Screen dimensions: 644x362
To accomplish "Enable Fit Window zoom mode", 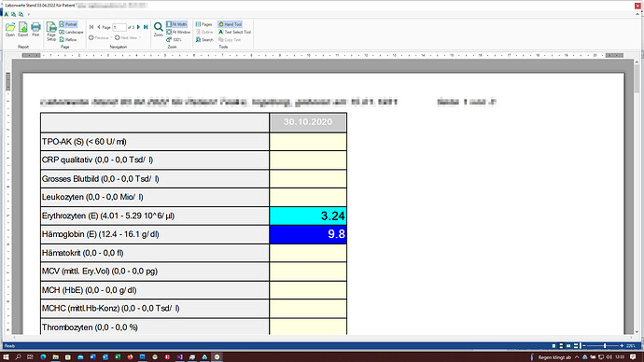I will point(178,32).
